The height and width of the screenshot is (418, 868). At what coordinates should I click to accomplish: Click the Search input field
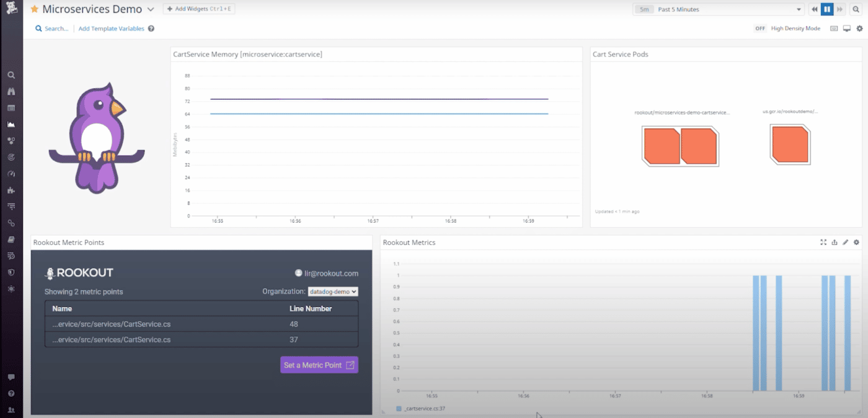(x=53, y=28)
